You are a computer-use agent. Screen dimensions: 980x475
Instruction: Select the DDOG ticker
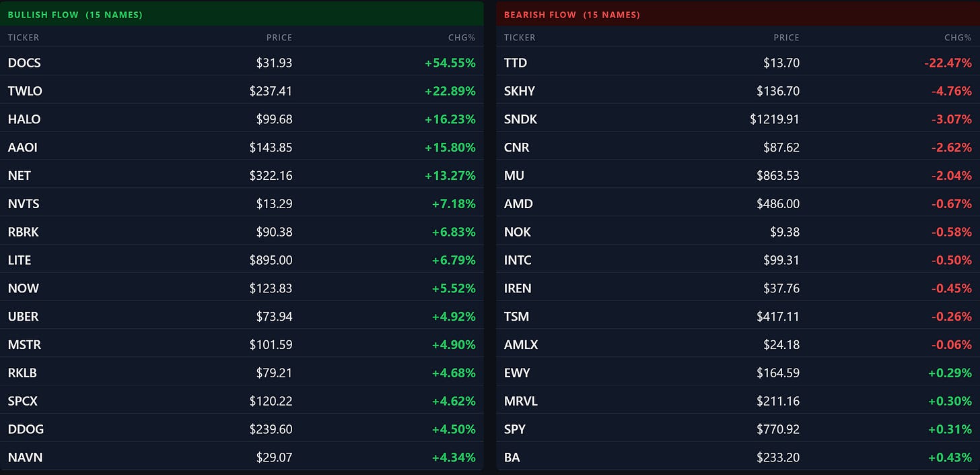[26, 429]
